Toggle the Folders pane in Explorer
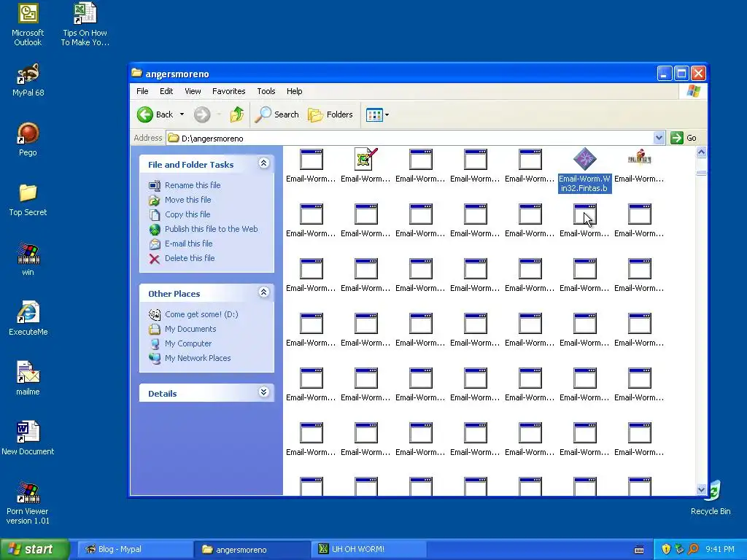 pyautogui.click(x=330, y=114)
